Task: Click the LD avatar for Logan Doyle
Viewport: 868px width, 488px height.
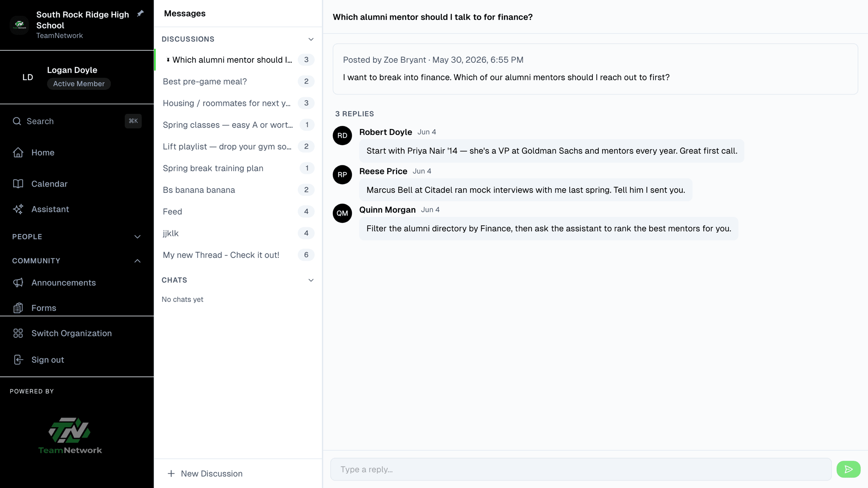Action: pos(28,77)
